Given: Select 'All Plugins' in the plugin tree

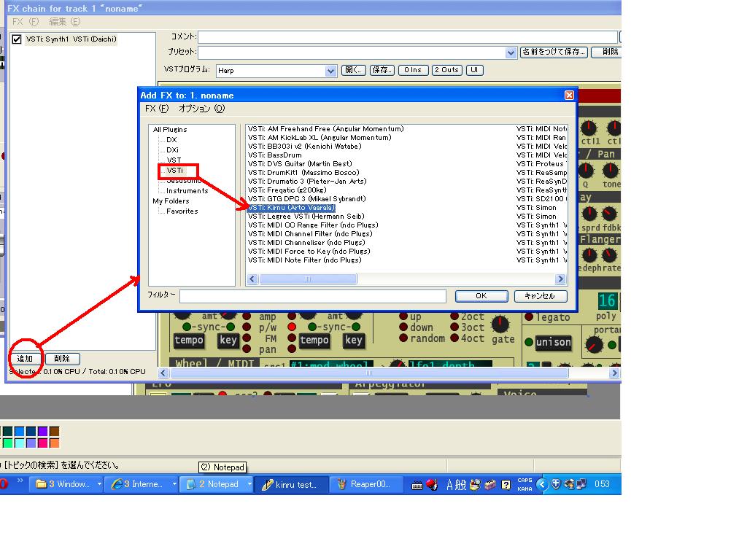Looking at the screenshot, I should point(169,130).
